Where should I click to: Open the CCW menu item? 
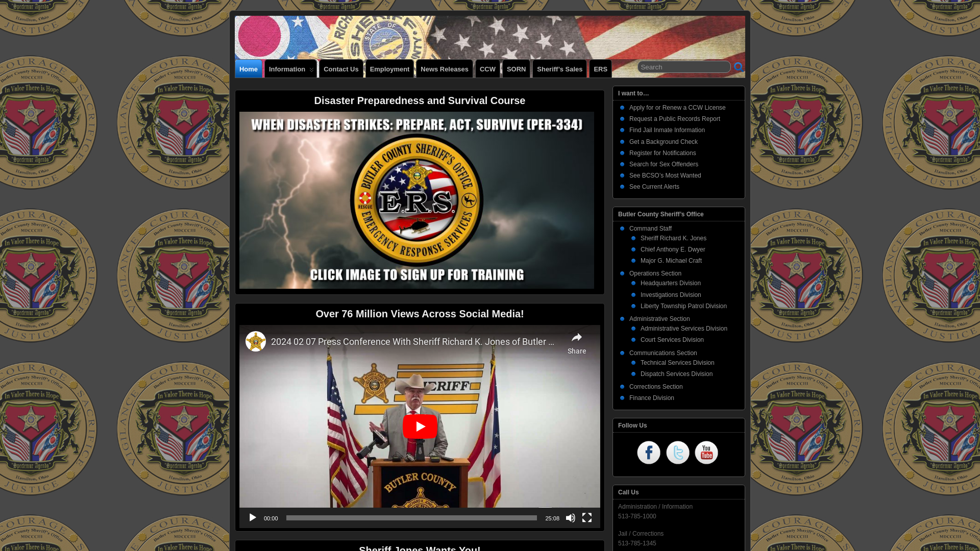pos(487,69)
